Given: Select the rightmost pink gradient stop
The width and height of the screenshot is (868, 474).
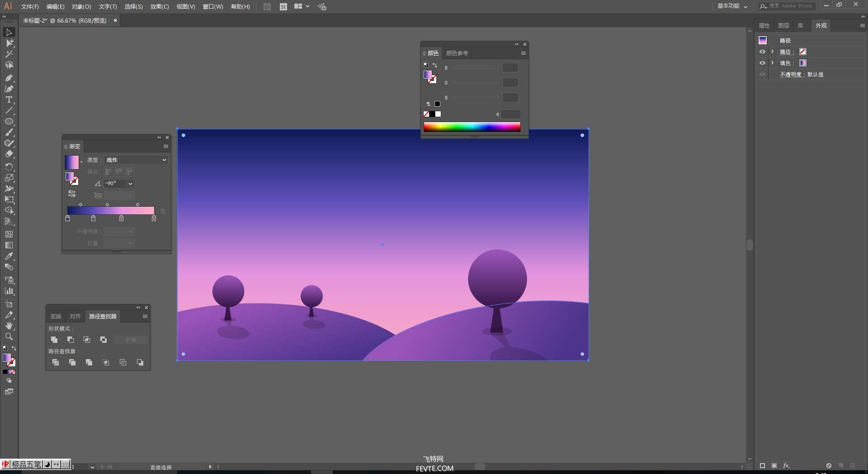Looking at the screenshot, I should tap(154, 218).
